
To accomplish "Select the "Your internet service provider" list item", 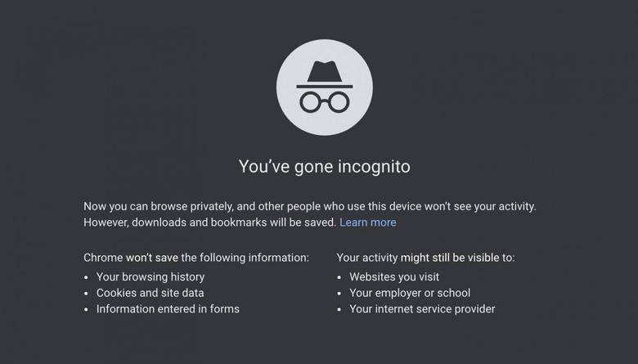I will (x=422, y=309).
